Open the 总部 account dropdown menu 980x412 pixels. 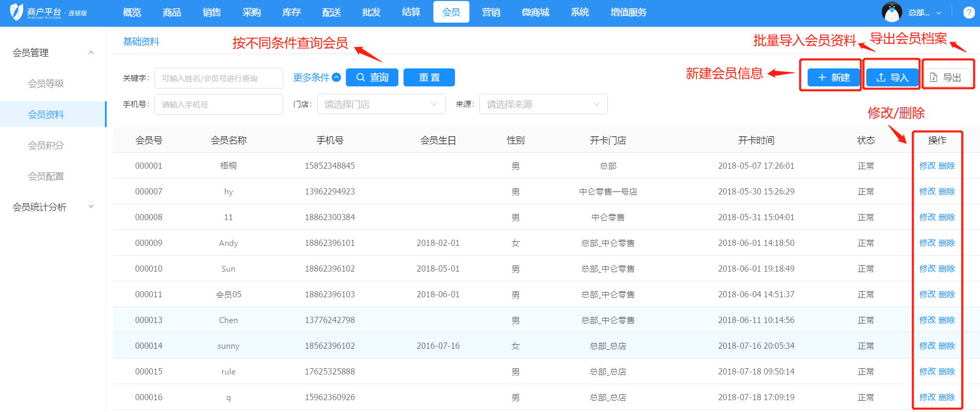coord(924,13)
